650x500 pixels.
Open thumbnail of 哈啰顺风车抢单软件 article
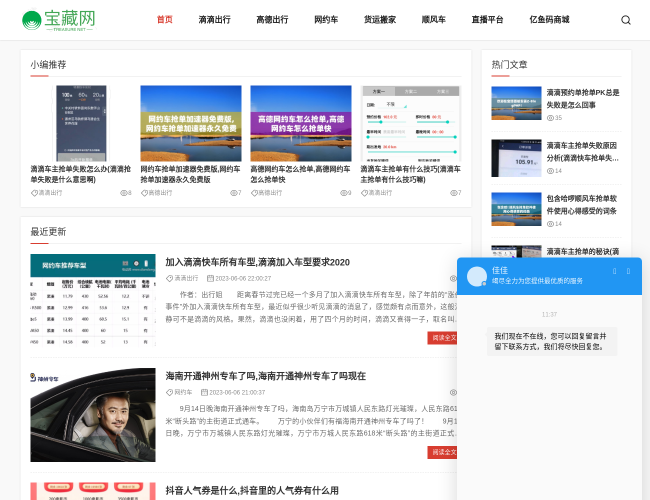(516, 209)
